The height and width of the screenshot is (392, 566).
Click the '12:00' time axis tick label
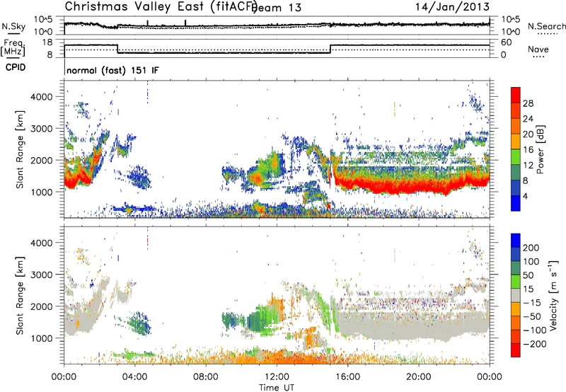coord(277,377)
